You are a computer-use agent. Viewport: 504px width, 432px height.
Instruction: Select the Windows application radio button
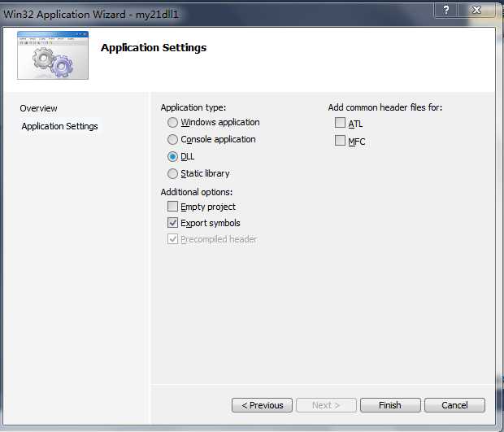pos(172,122)
